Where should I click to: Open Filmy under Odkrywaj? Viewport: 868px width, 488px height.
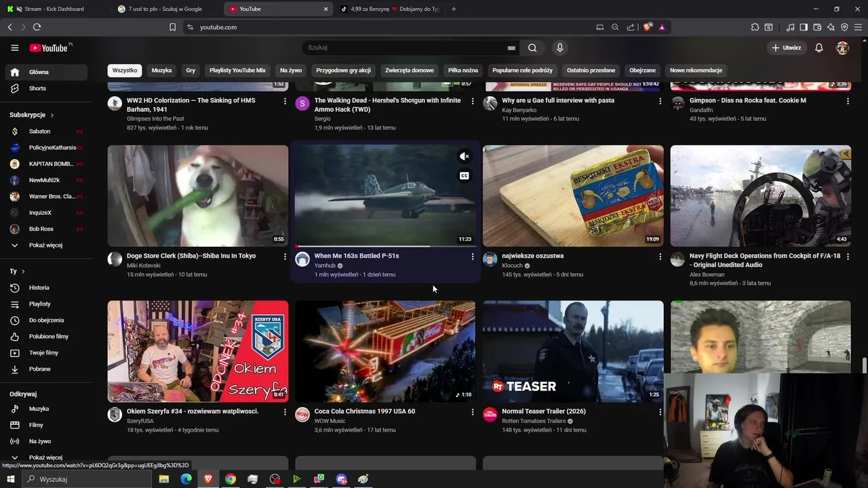(x=46, y=425)
